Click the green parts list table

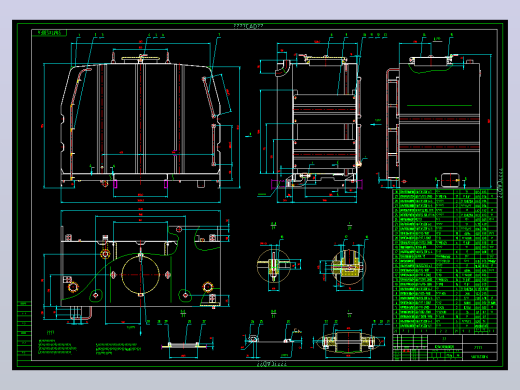click(445, 261)
